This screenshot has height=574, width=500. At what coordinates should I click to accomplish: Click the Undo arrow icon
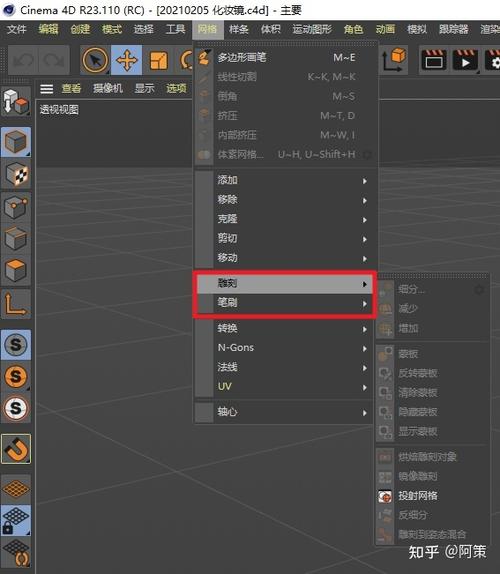pyautogui.click(x=23, y=60)
